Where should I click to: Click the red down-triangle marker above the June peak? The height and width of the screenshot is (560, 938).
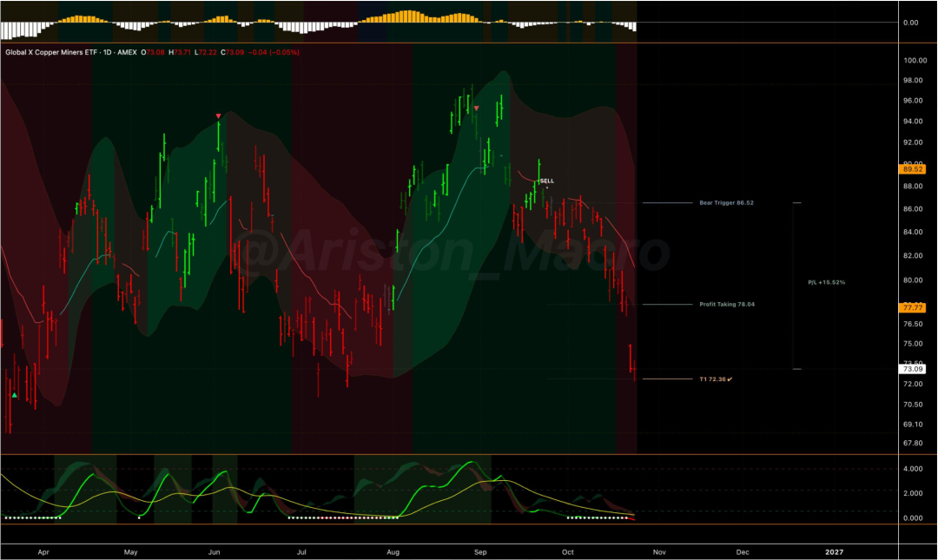coord(218,116)
